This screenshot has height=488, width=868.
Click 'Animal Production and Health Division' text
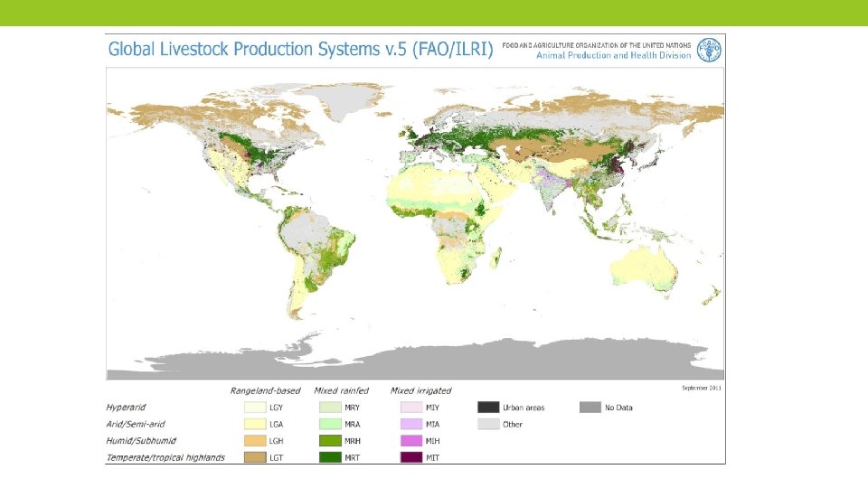click(613, 55)
